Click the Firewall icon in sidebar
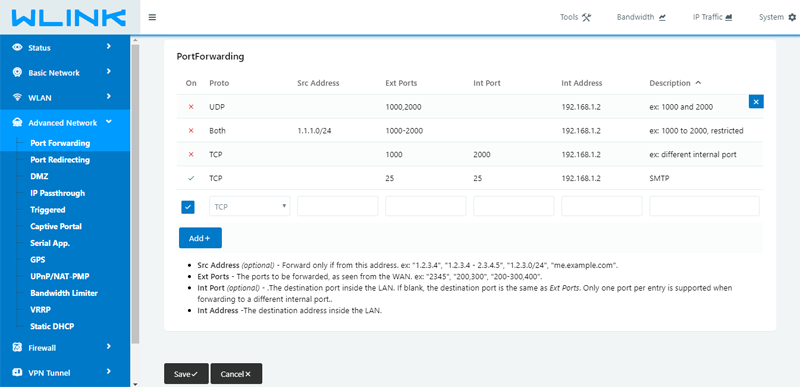The width and height of the screenshot is (800, 387). click(17, 347)
